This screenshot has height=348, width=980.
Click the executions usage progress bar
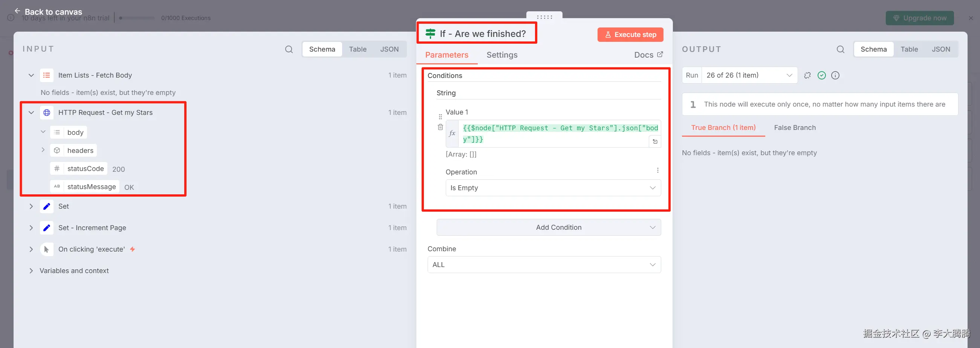pyautogui.click(x=136, y=18)
